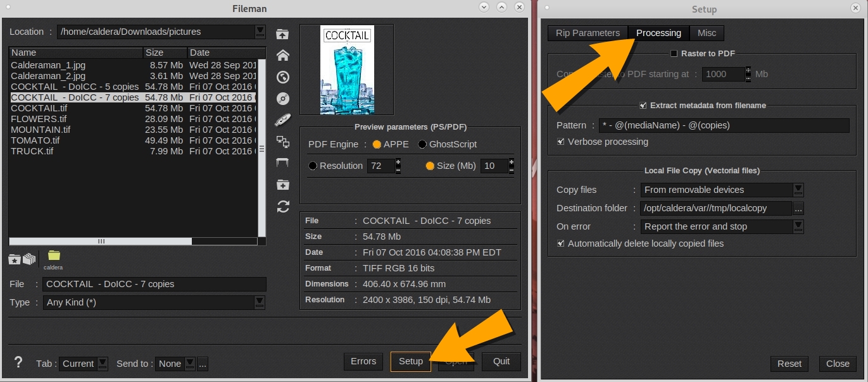Open the Type filter dropdown

click(x=259, y=302)
